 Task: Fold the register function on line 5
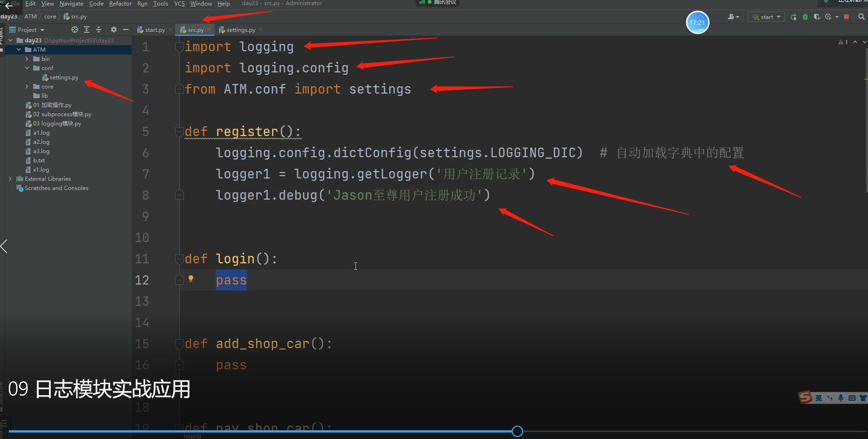(179, 132)
